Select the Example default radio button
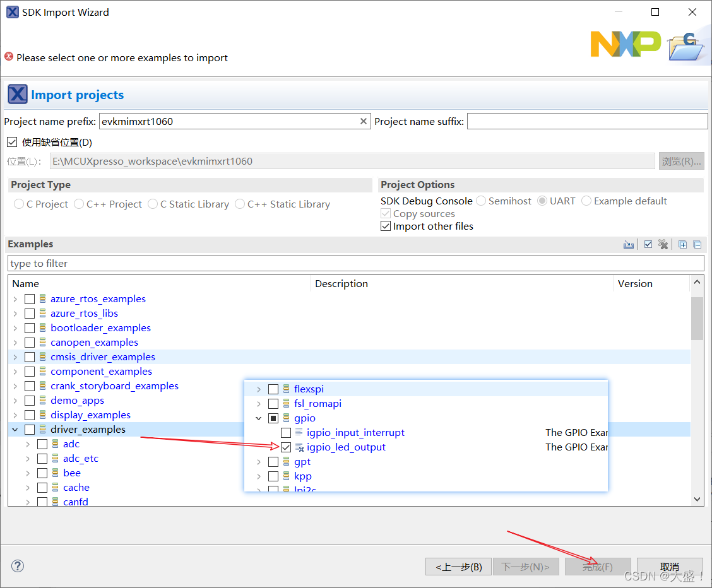This screenshot has width=712, height=588. point(586,201)
